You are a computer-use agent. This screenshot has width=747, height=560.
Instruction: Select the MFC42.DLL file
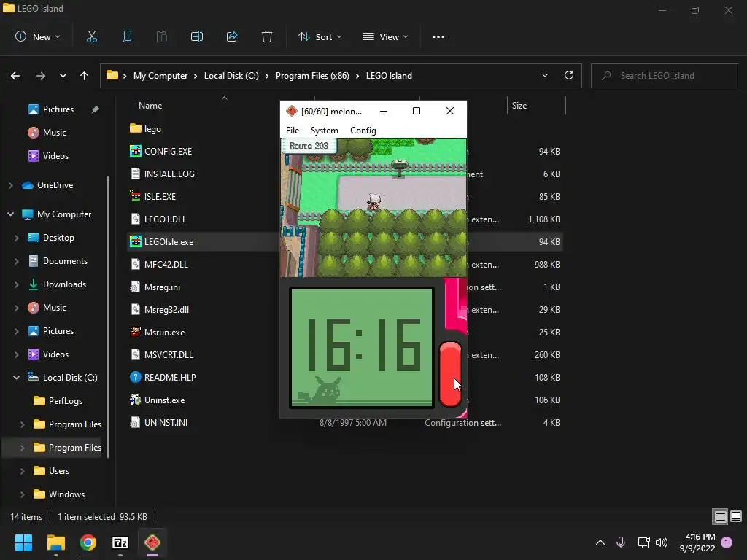tap(166, 264)
